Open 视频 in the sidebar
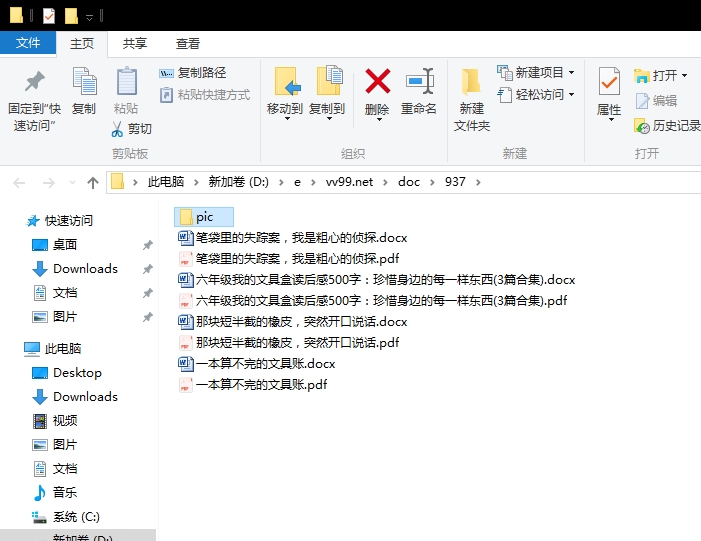 pyautogui.click(x=55, y=421)
